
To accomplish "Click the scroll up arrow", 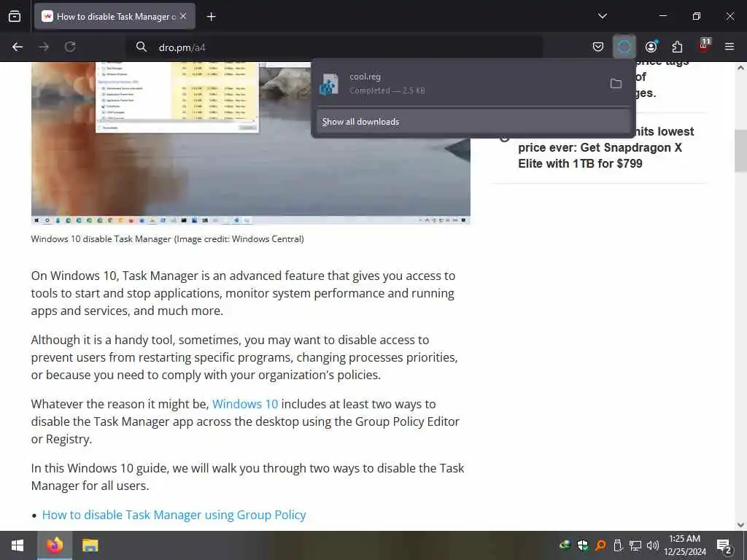I will 740,68.
